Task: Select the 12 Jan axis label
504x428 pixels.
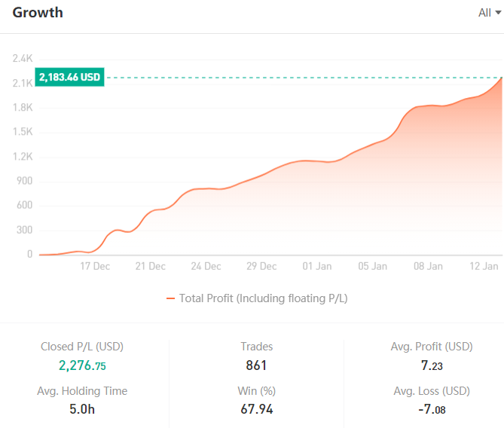Action: pyautogui.click(x=484, y=266)
